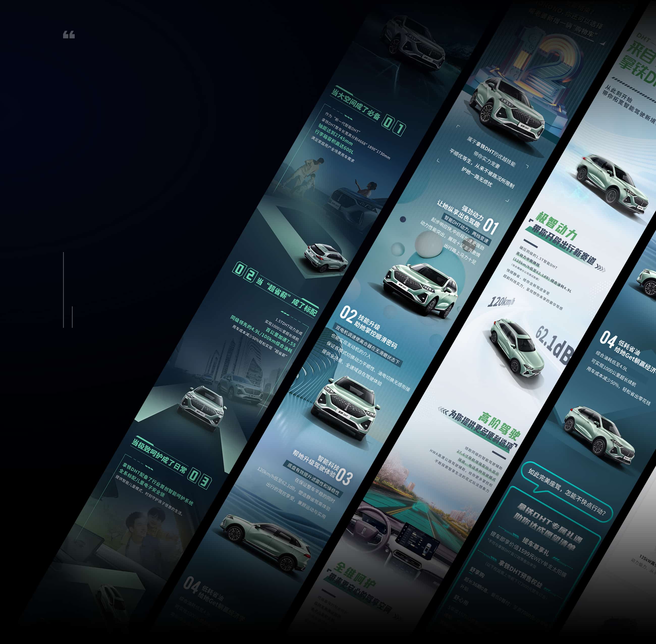Click '平顺优等生，从来不被路况所限制' line
Screen dimensions: 656x644
tap(482, 168)
